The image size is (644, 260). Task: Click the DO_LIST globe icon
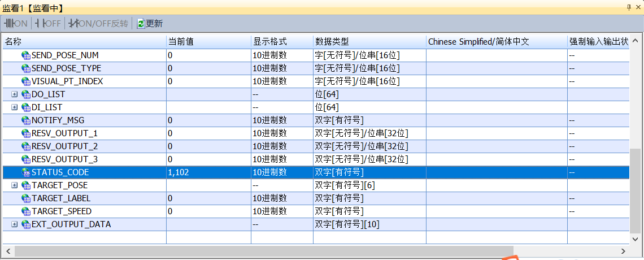[x=27, y=94]
